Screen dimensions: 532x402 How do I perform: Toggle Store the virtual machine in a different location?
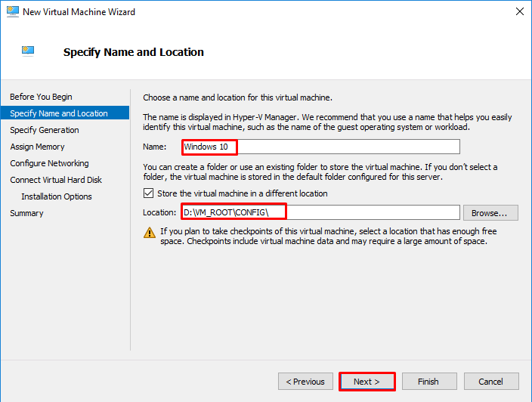[x=148, y=193]
